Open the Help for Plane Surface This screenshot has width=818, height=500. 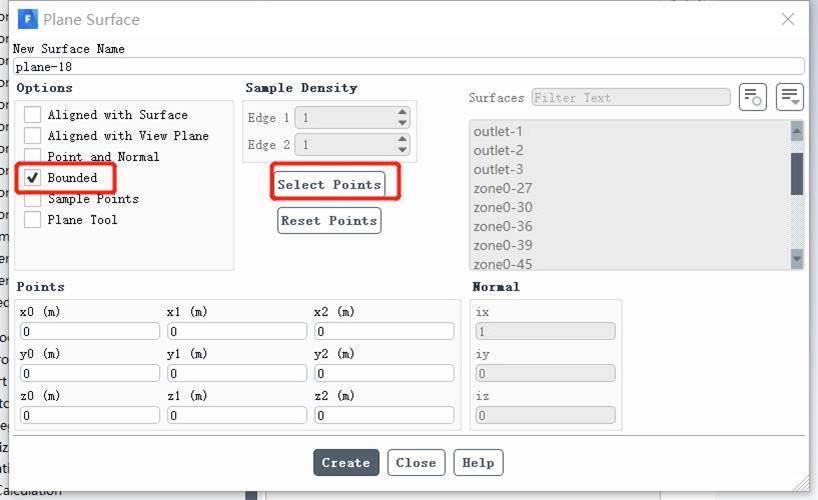coord(478,462)
